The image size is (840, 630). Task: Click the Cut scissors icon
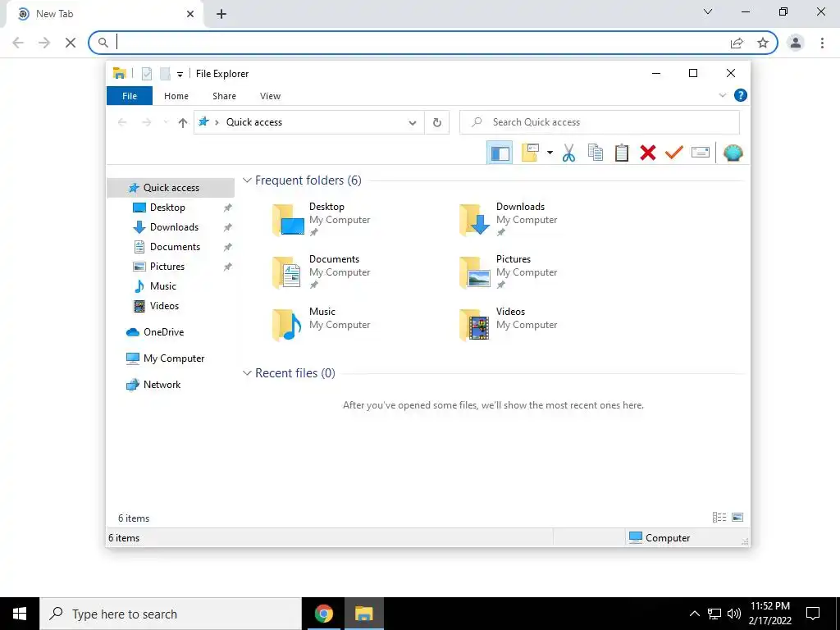pyautogui.click(x=568, y=153)
